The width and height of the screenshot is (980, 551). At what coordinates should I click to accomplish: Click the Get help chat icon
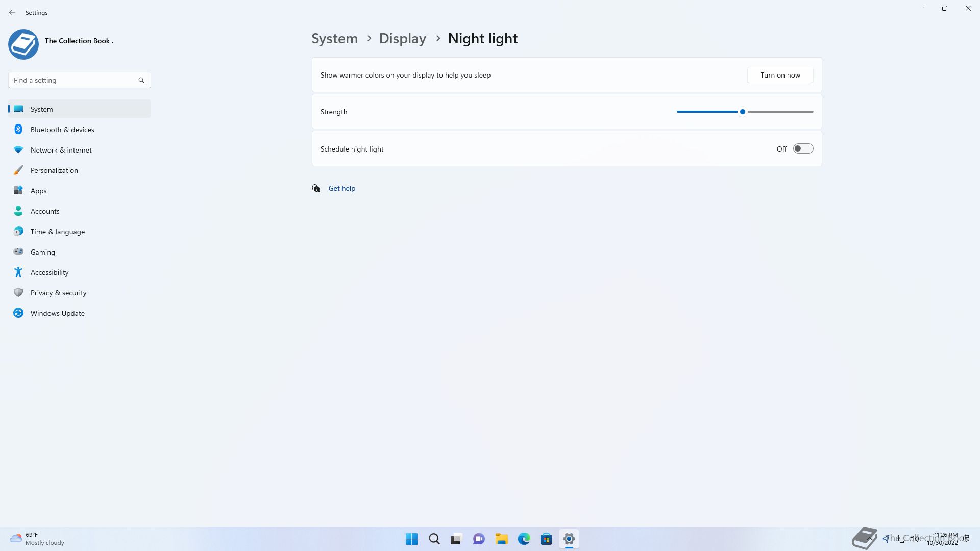point(316,188)
